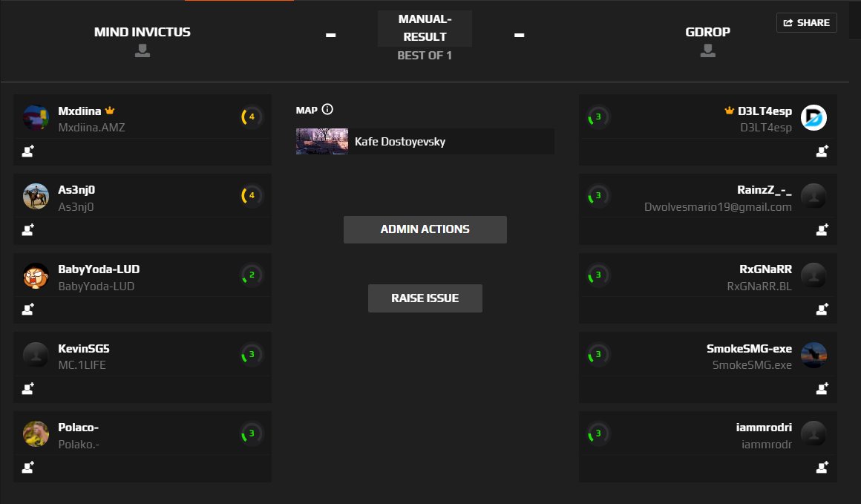Click the Share button
Image resolution: width=861 pixels, height=504 pixels.
pyautogui.click(x=806, y=22)
